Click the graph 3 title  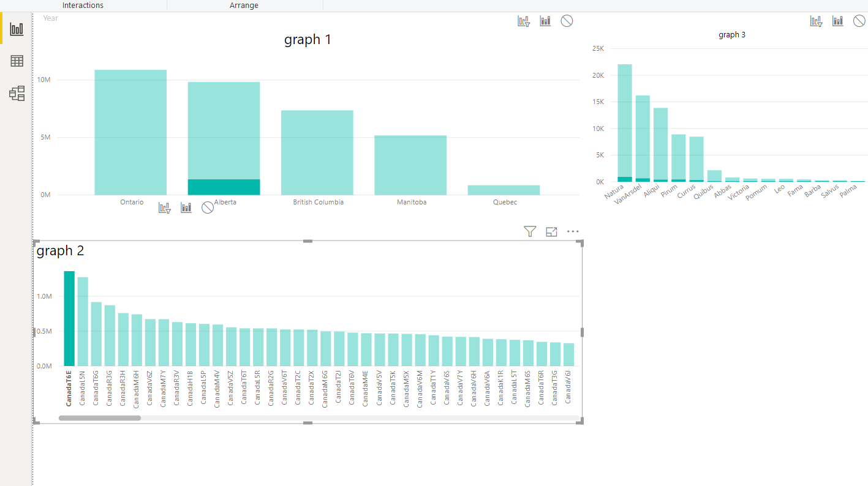pyautogui.click(x=732, y=35)
